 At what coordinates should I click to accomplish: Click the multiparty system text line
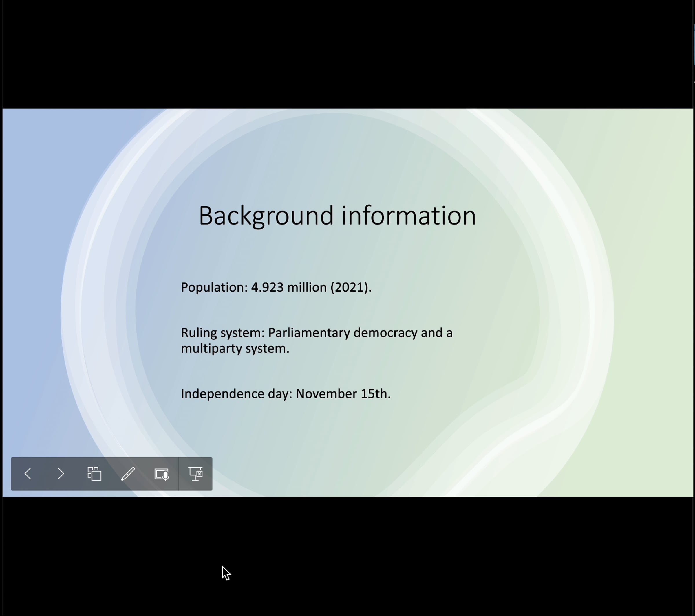coord(235,349)
